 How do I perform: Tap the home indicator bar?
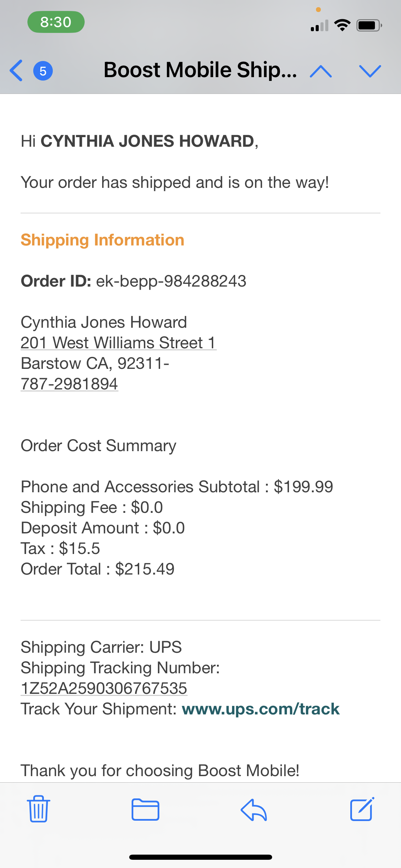point(200,857)
